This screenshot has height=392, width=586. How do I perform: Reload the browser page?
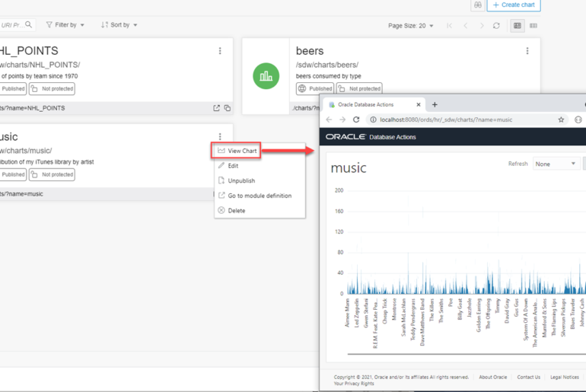click(x=356, y=120)
